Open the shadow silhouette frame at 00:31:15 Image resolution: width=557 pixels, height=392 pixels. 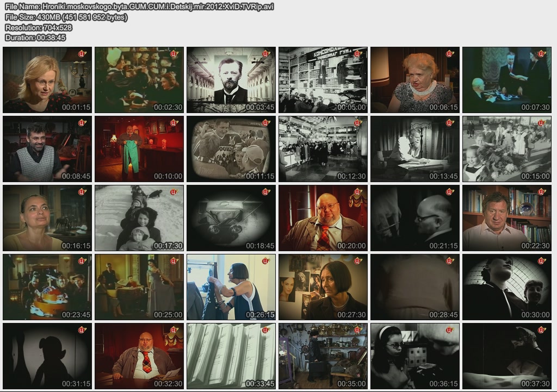click(x=47, y=356)
